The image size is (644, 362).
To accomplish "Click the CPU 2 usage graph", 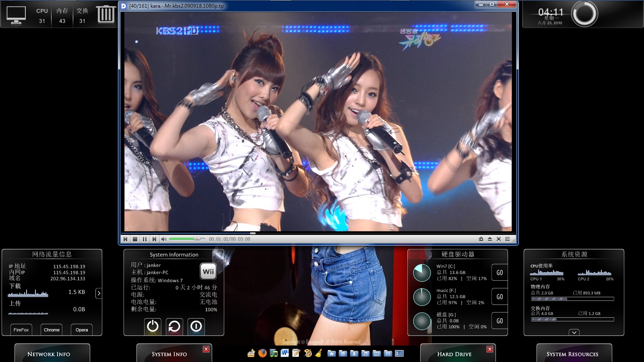I will (594, 272).
